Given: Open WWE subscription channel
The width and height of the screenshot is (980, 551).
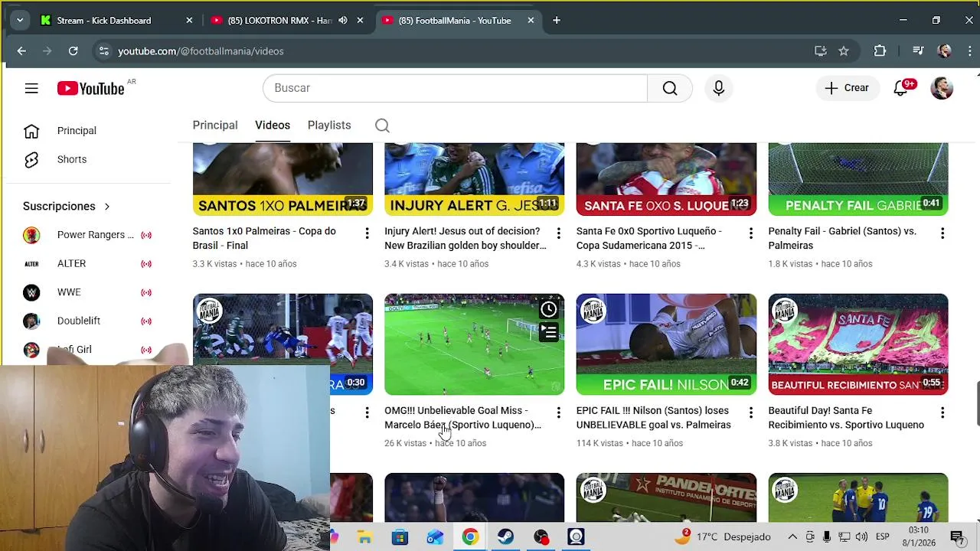Looking at the screenshot, I should [88, 292].
